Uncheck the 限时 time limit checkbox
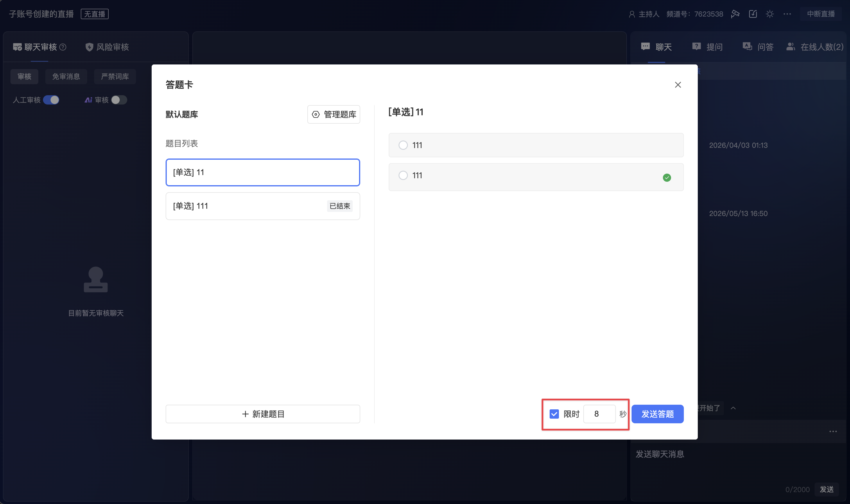Viewport: 850px width, 504px height. click(554, 414)
